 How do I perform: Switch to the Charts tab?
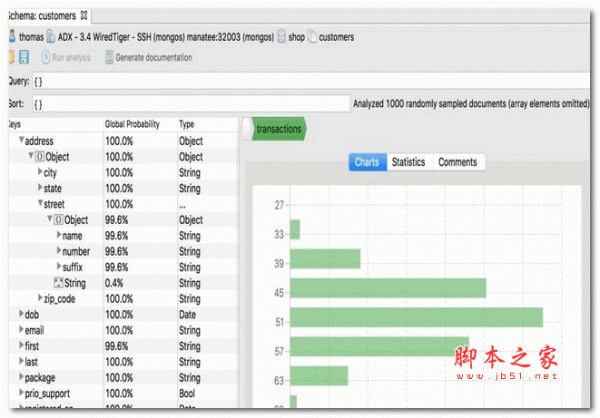367,162
